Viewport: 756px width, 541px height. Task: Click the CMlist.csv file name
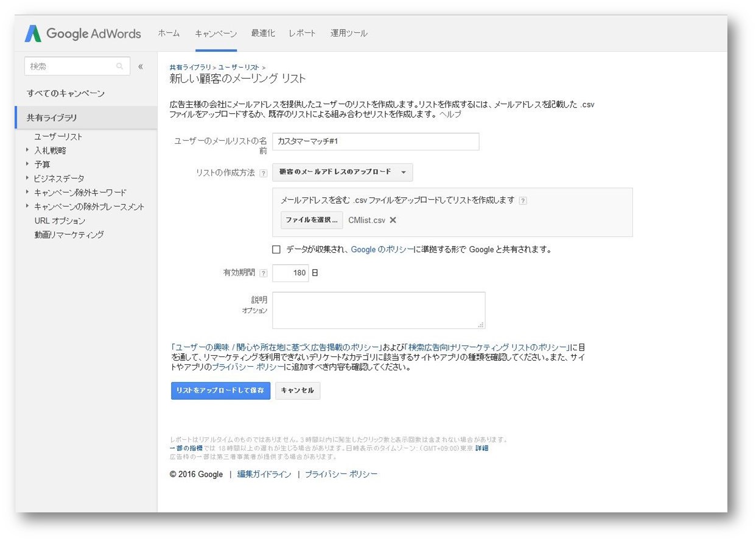tap(367, 221)
